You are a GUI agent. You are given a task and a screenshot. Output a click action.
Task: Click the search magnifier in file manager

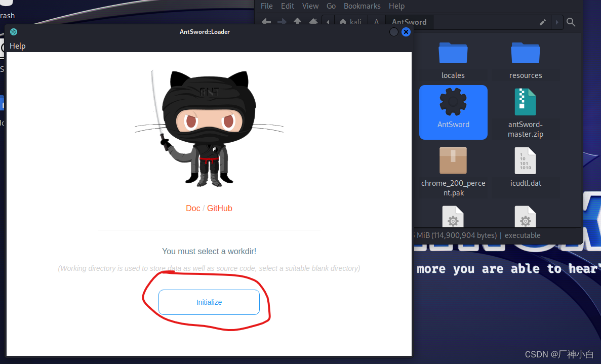pos(571,22)
